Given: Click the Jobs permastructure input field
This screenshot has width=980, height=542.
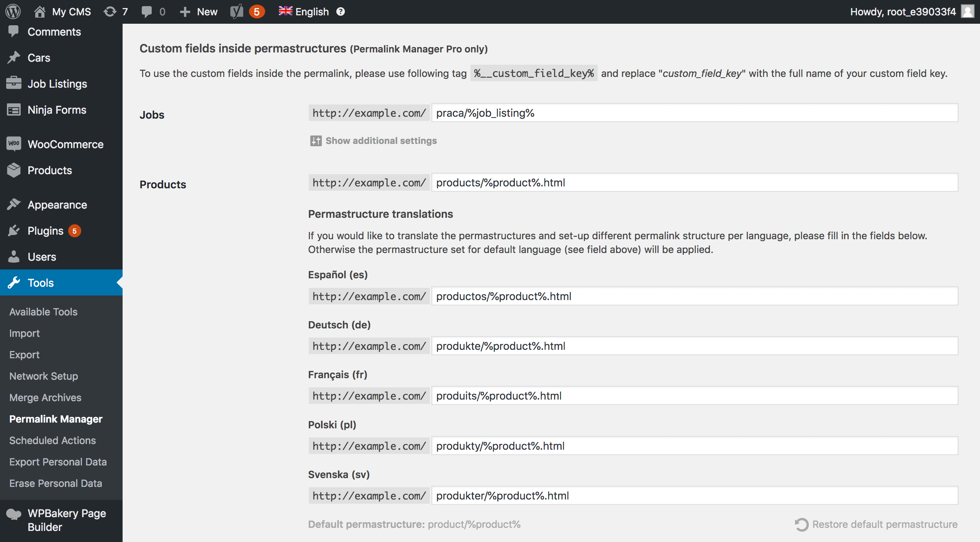Looking at the screenshot, I should pos(694,113).
